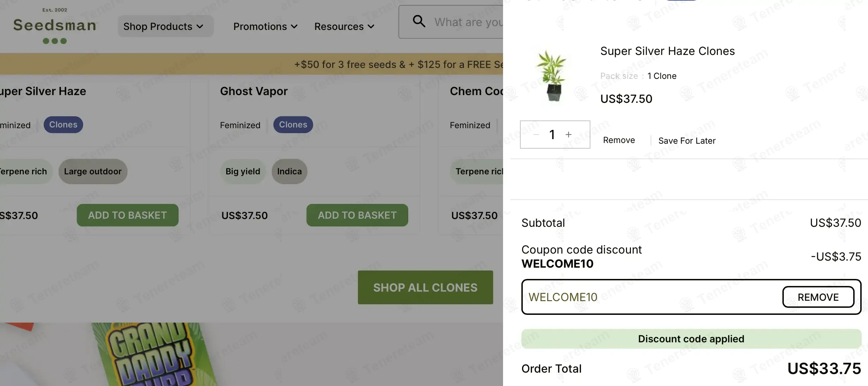Click Shop All Clones button

425,287
